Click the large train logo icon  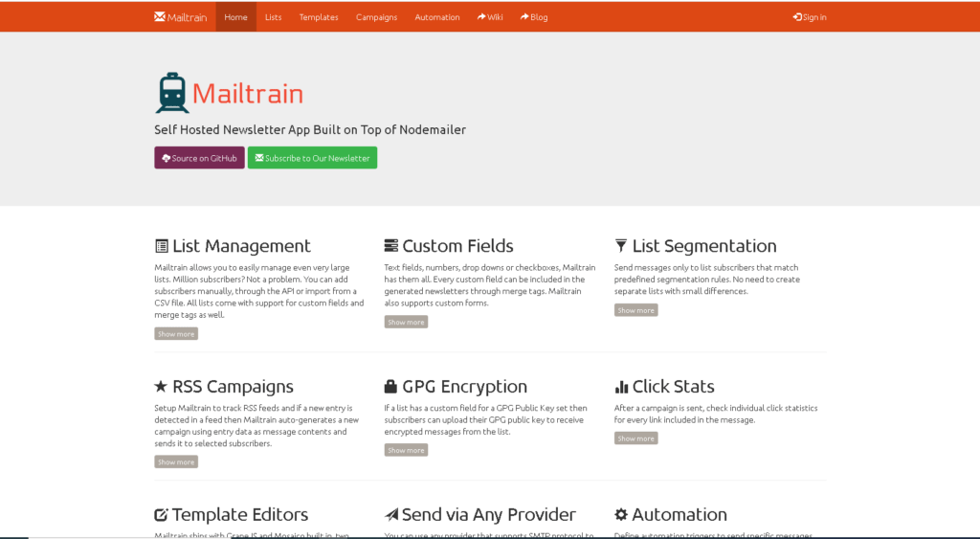[172, 93]
